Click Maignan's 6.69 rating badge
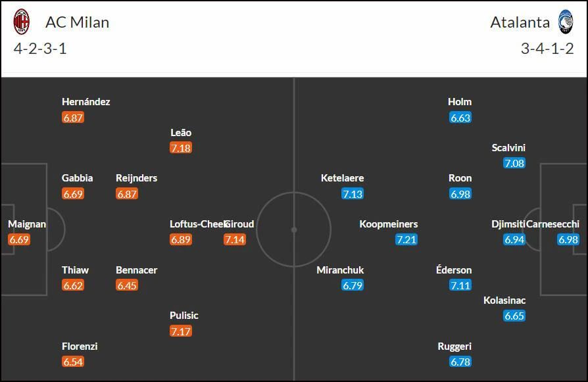 tap(19, 239)
